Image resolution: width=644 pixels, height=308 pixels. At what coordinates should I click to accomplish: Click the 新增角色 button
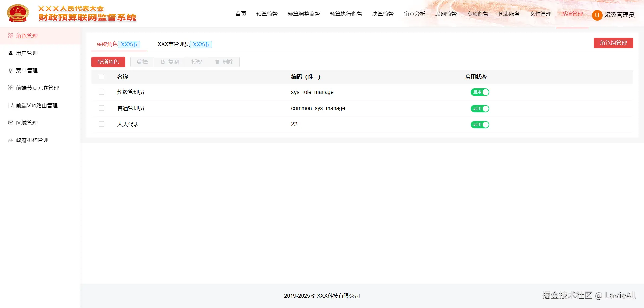(x=108, y=62)
